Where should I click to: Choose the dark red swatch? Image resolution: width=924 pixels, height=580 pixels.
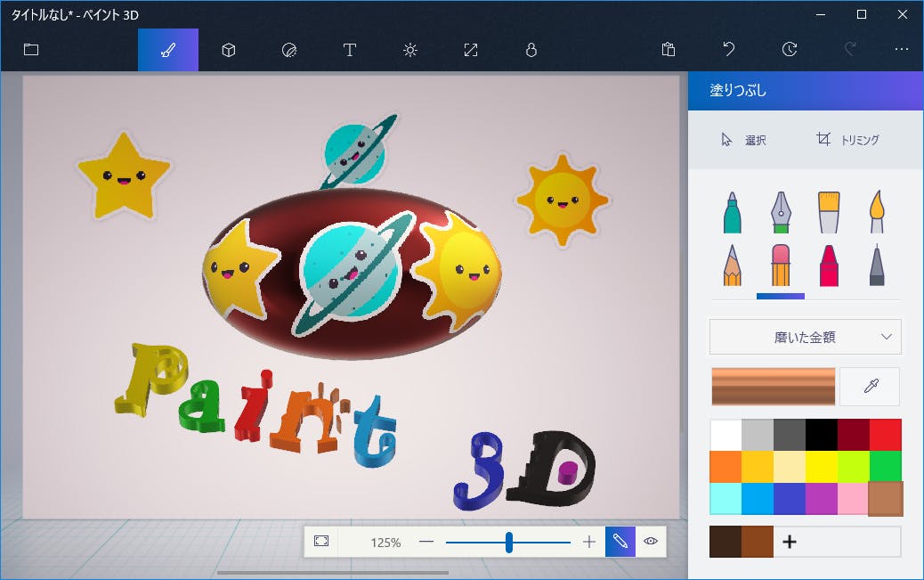[854, 435]
